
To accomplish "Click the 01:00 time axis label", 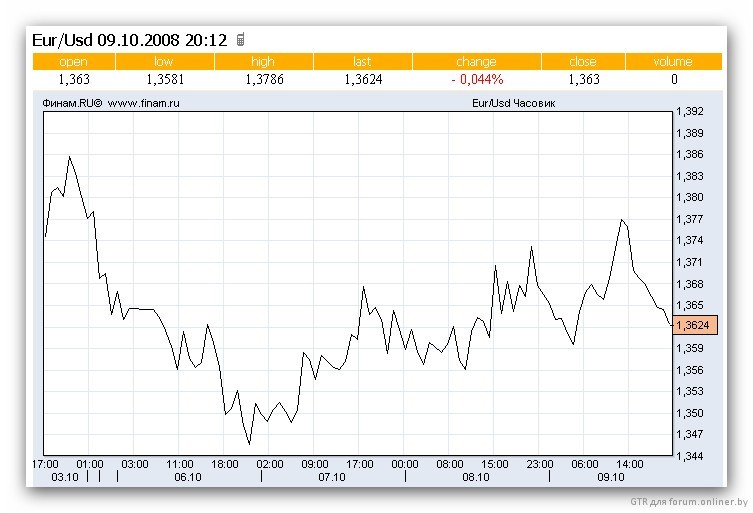I will pos(90,464).
